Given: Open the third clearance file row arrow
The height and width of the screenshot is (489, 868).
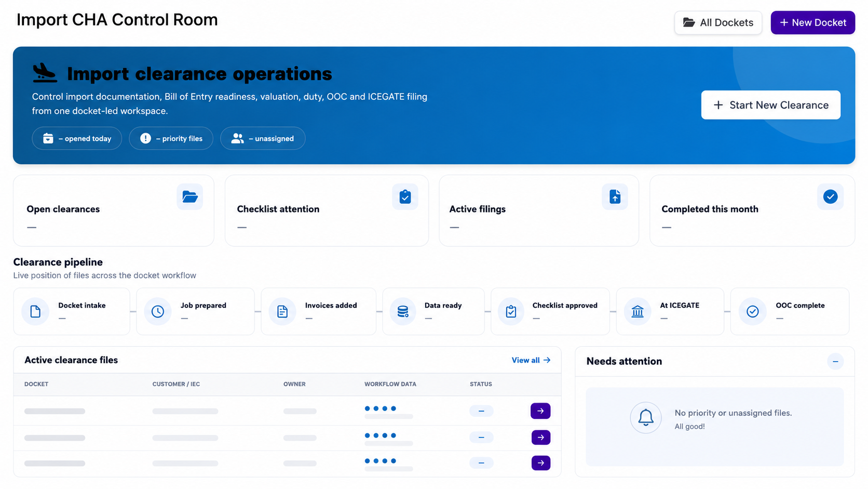Looking at the screenshot, I should (540, 463).
